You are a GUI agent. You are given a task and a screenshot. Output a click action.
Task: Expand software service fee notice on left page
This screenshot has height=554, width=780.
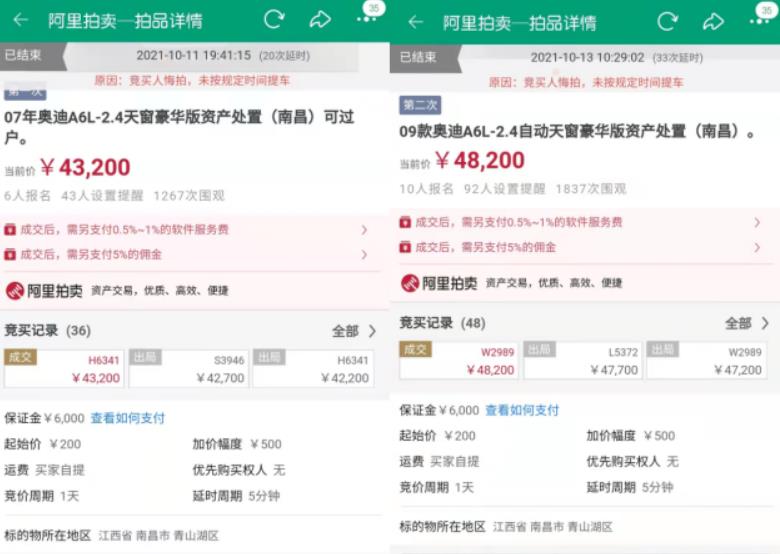click(364, 230)
